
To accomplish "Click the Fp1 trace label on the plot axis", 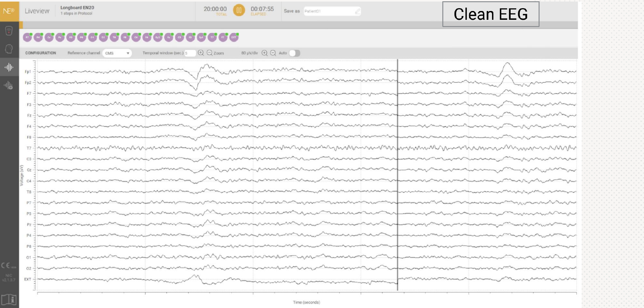I will coord(28,72).
